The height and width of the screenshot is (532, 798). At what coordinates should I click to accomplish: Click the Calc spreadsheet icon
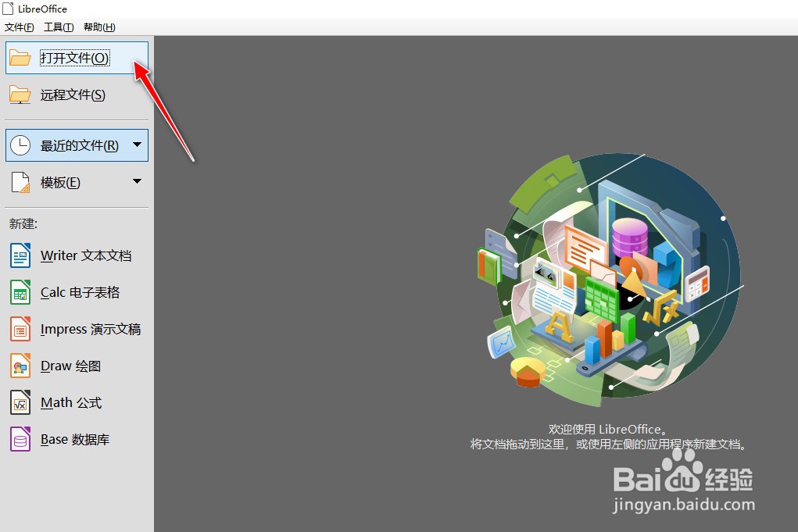click(20, 292)
